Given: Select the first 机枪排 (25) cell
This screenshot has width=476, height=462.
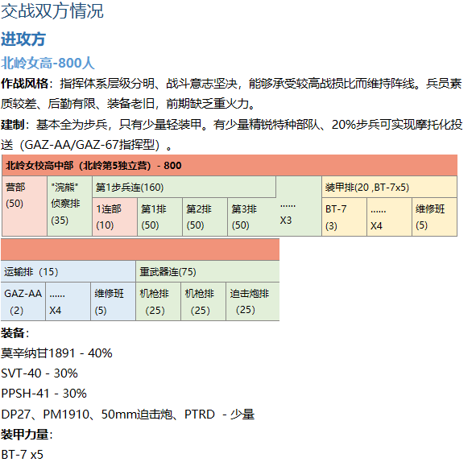Looking at the screenshot, I should coord(159,302).
